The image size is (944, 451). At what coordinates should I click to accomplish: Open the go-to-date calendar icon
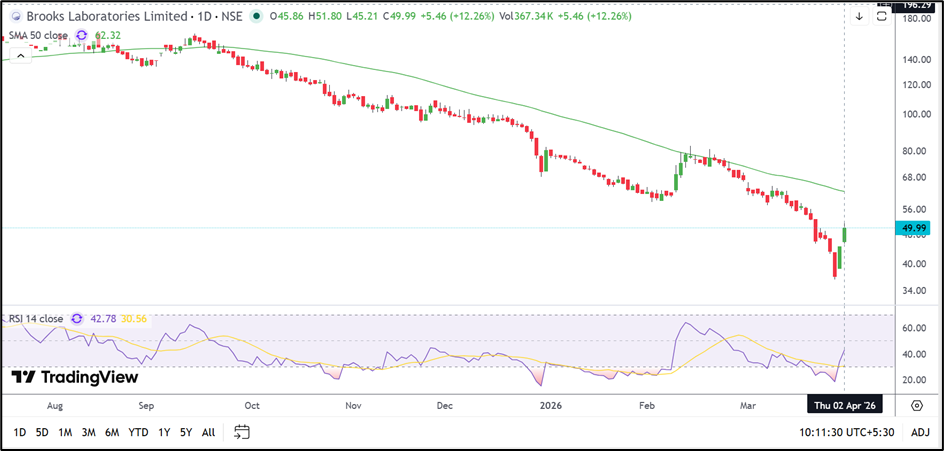pyautogui.click(x=241, y=432)
